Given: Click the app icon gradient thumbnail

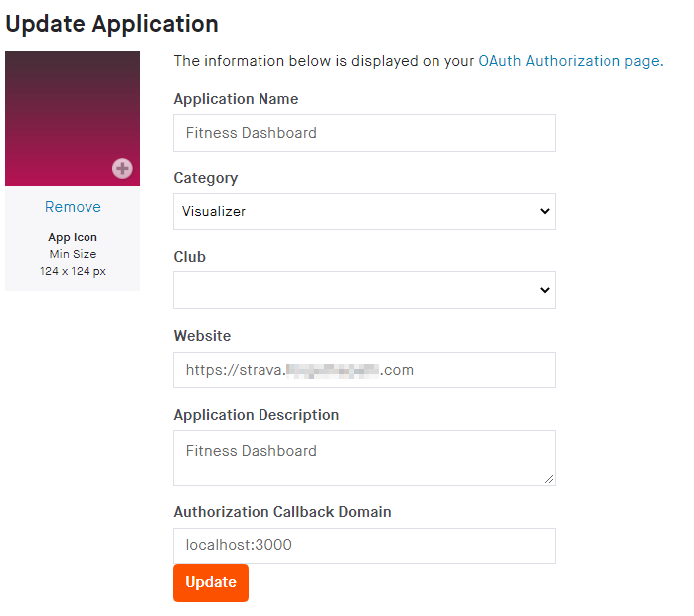Looking at the screenshot, I should point(73,118).
